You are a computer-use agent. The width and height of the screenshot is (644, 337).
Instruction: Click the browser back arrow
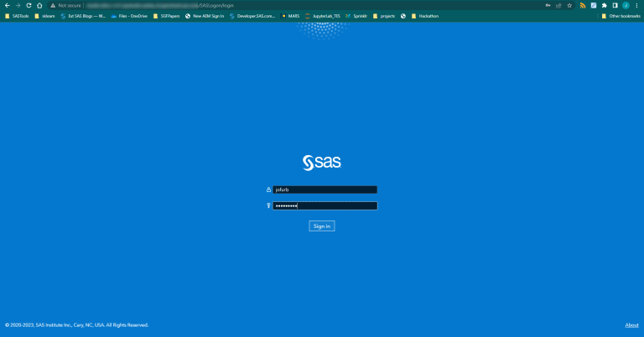(7, 5)
